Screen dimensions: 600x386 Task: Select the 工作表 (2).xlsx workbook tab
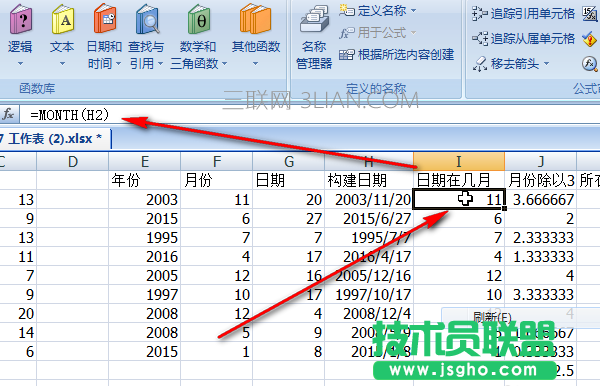(55, 138)
